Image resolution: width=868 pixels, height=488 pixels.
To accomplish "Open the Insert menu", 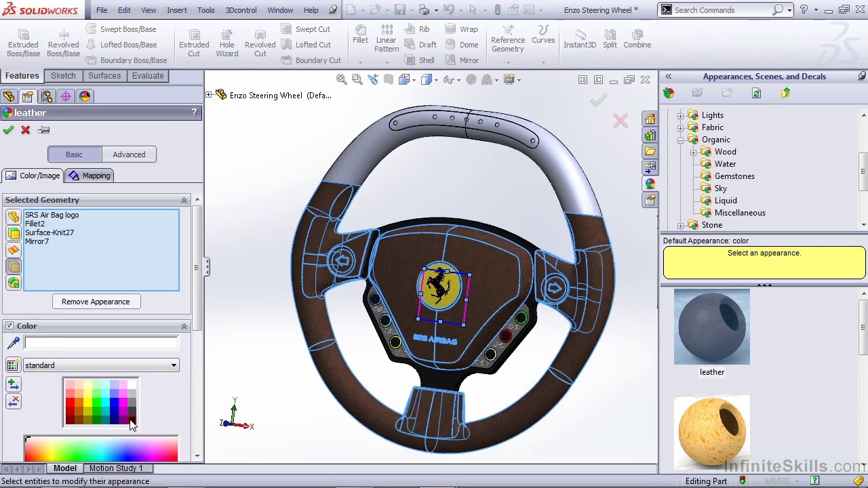I will [177, 10].
